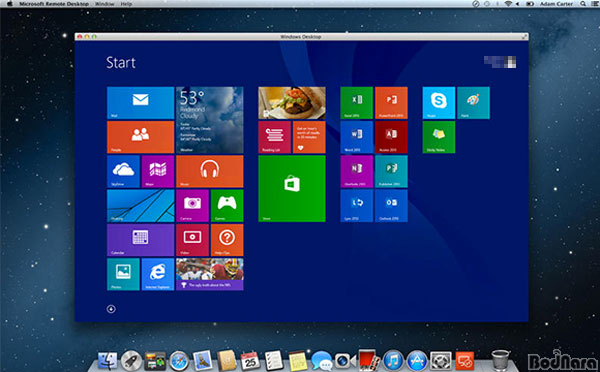Open Microsoft Remote Desktop Dock icon
The image size is (600, 372).
click(x=465, y=361)
